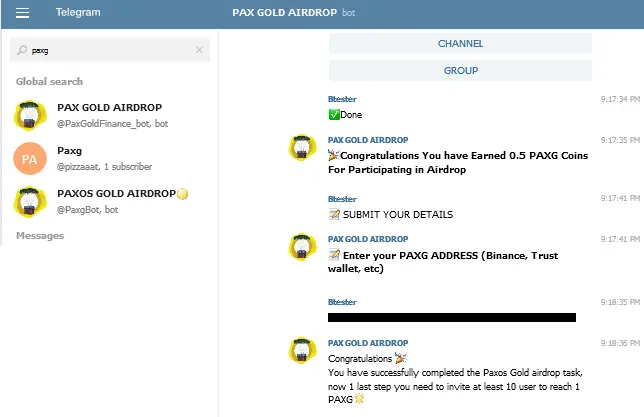The height and width of the screenshot is (417, 644).
Task: Click the blacked-out wallet address message
Action: coord(452,317)
